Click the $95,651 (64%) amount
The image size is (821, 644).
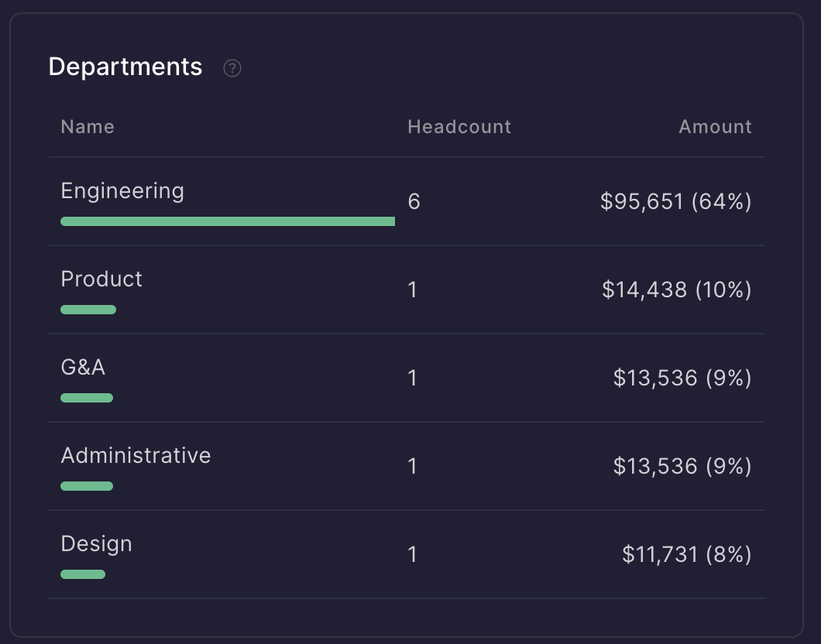(x=675, y=202)
